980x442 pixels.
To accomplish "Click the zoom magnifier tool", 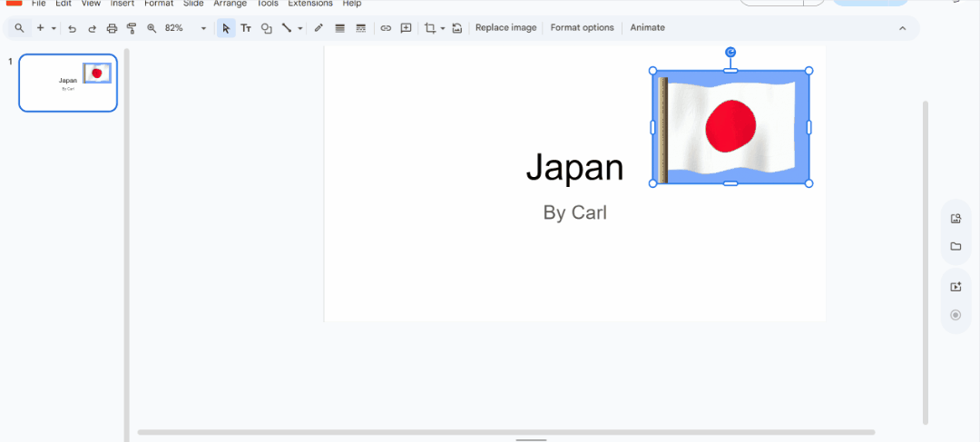I will (x=152, y=28).
